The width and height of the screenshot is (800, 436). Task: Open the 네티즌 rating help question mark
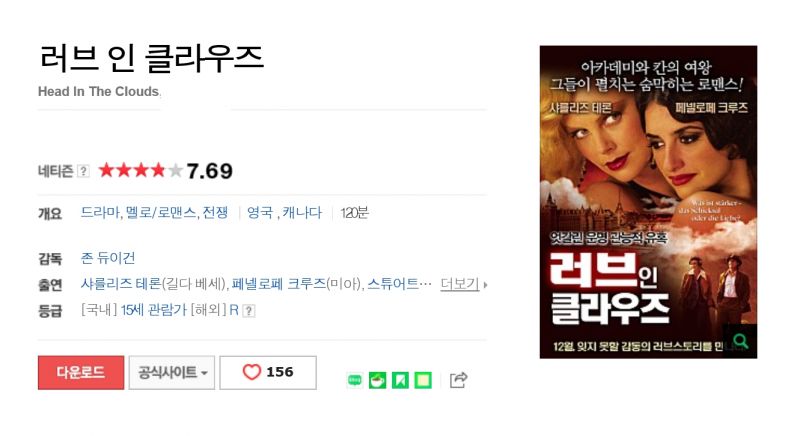[x=83, y=171]
